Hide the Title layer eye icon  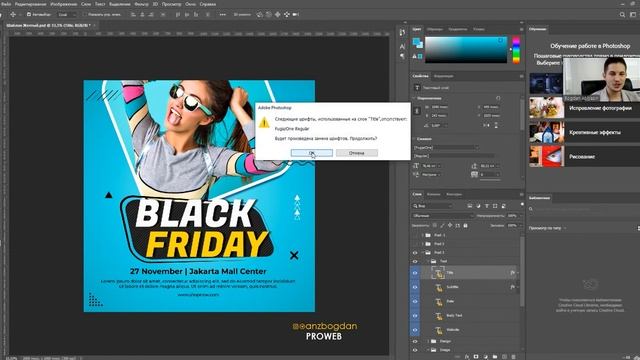pyautogui.click(x=415, y=273)
